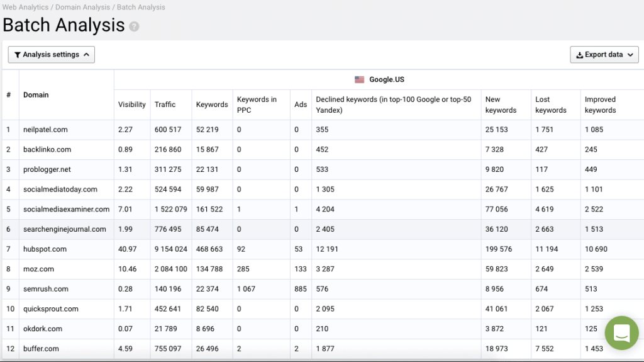
Task: Select the hubspot.com domain
Action: (45, 249)
